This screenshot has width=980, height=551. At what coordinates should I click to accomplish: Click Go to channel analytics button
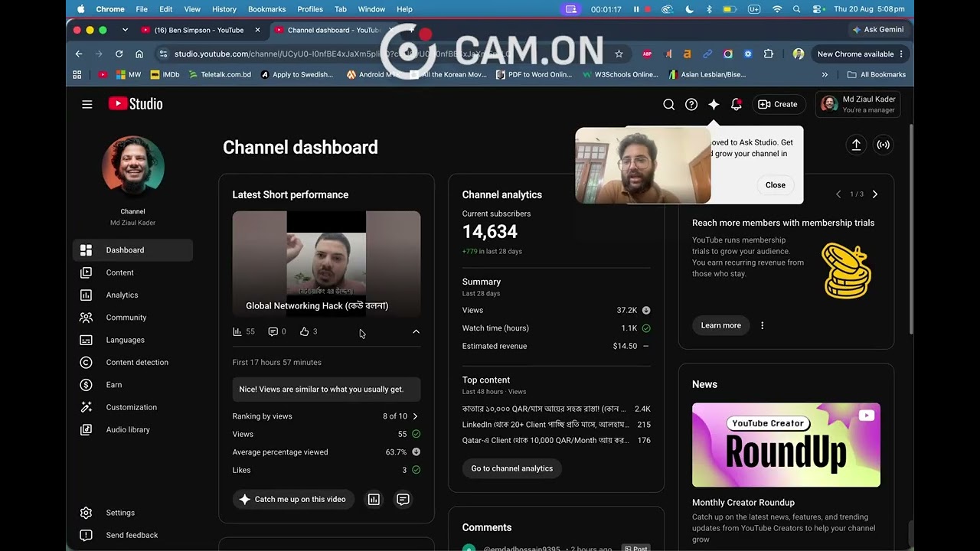(x=511, y=468)
